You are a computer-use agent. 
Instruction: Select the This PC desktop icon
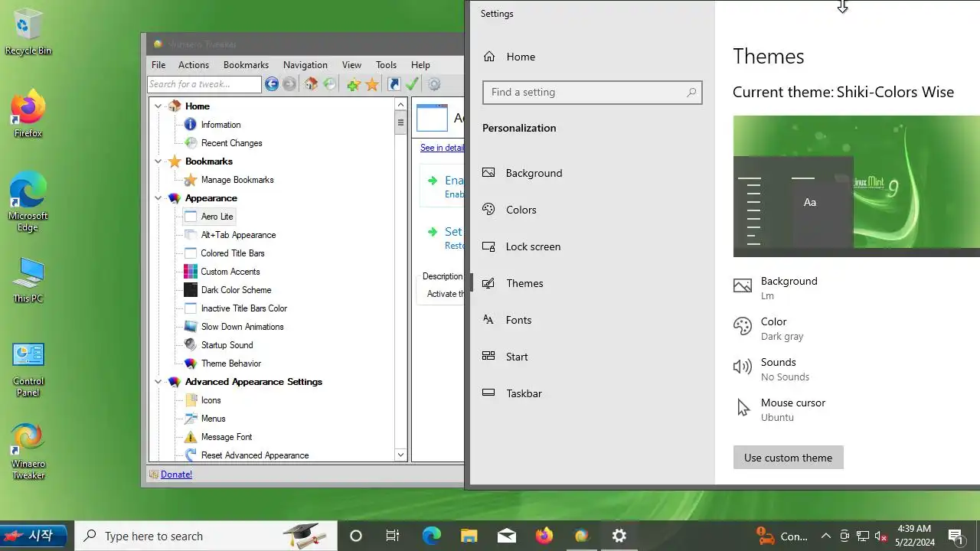(x=28, y=280)
